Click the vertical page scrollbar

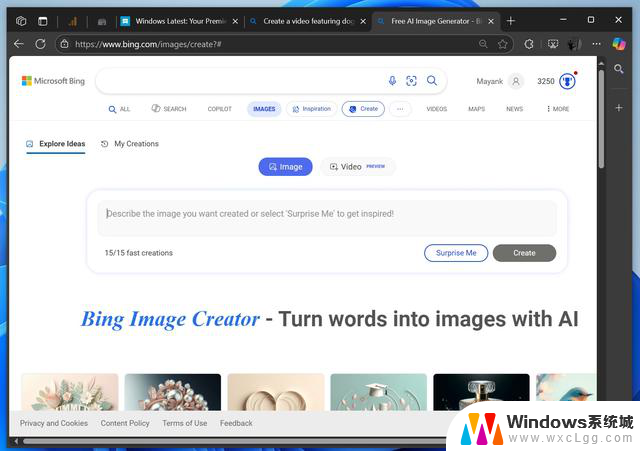click(601, 118)
